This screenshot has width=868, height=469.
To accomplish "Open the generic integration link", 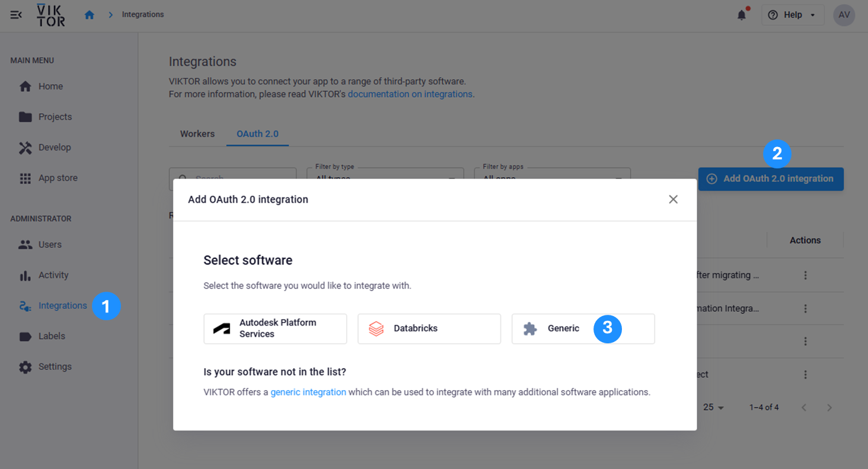I will 308,392.
